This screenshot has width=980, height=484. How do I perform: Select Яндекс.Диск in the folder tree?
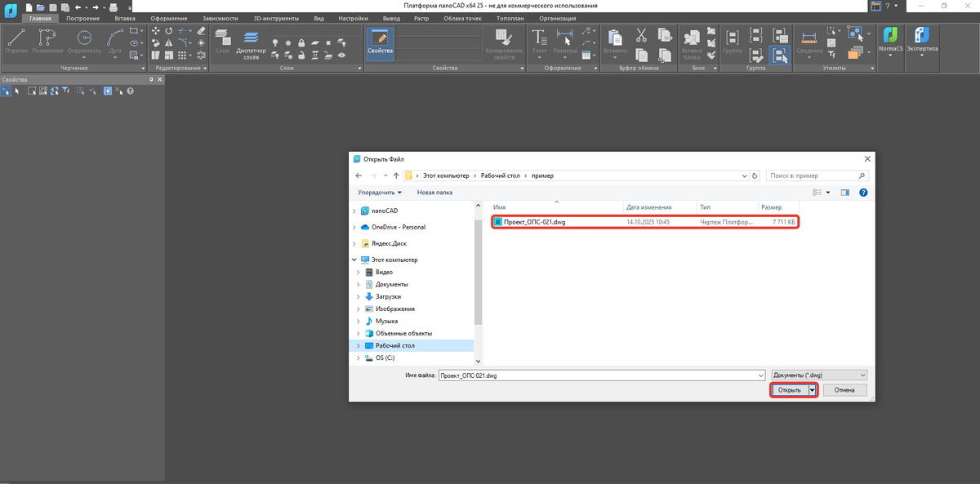point(389,243)
